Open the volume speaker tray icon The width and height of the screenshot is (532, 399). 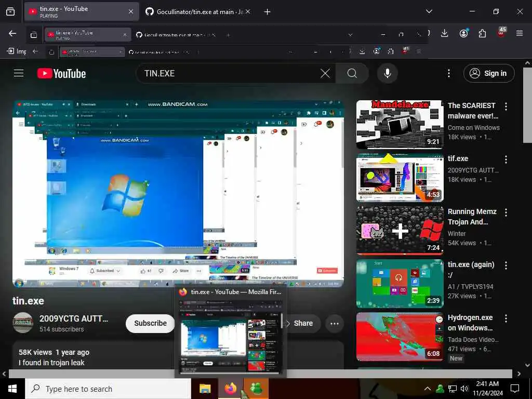click(464, 389)
